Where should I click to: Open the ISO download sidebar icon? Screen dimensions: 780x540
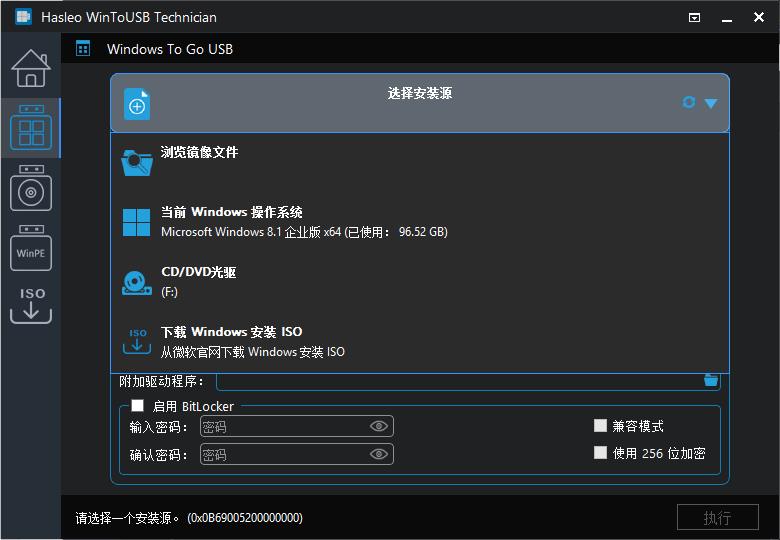coord(31,305)
